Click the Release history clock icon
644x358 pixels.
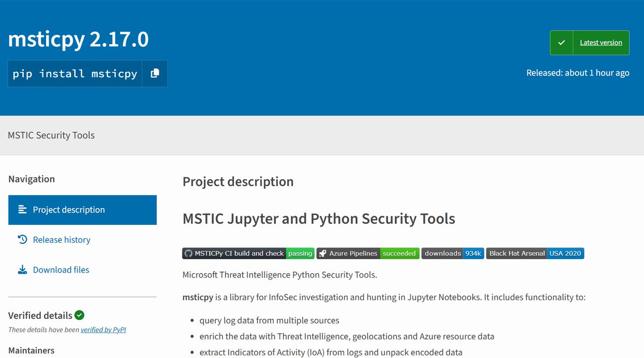tap(23, 239)
